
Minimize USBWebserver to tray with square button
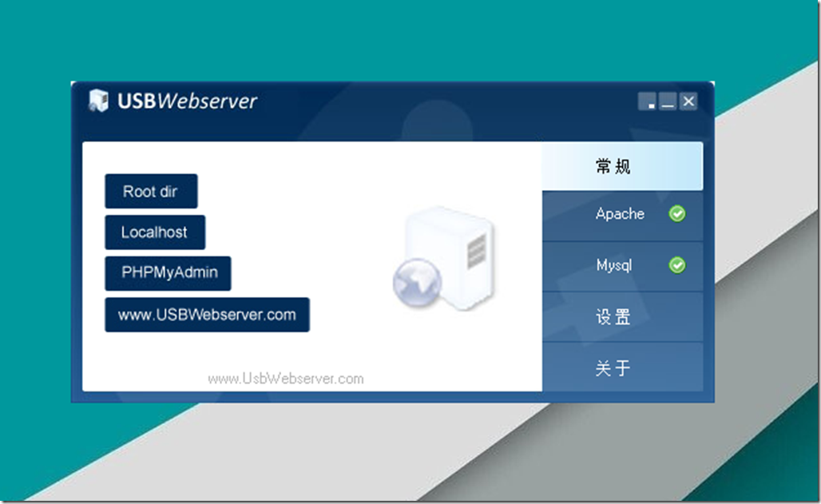pos(648,101)
